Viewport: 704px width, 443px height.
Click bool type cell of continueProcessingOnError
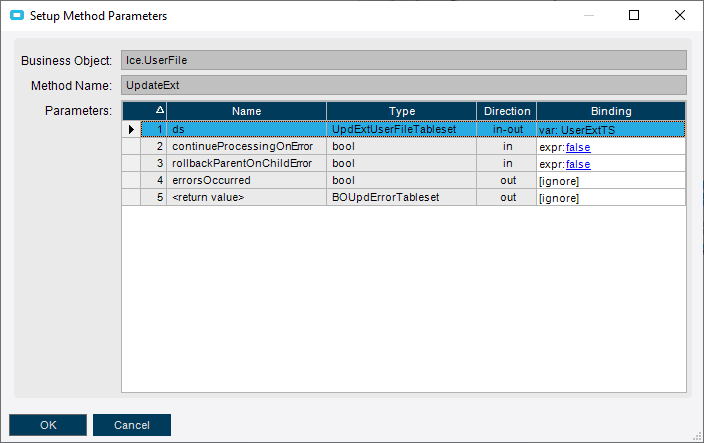pyautogui.click(x=402, y=146)
